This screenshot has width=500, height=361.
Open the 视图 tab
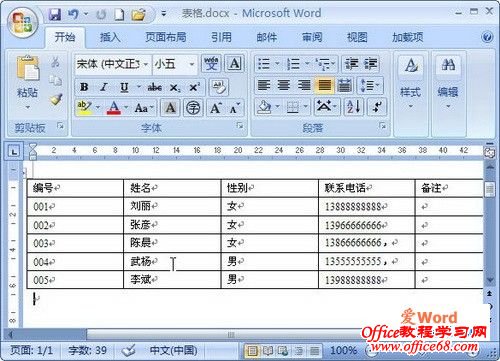[x=357, y=37]
